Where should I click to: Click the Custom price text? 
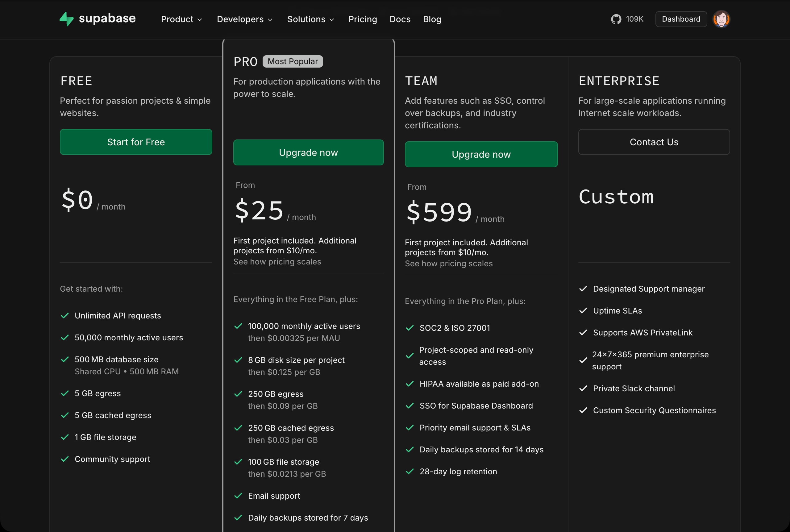[616, 197]
